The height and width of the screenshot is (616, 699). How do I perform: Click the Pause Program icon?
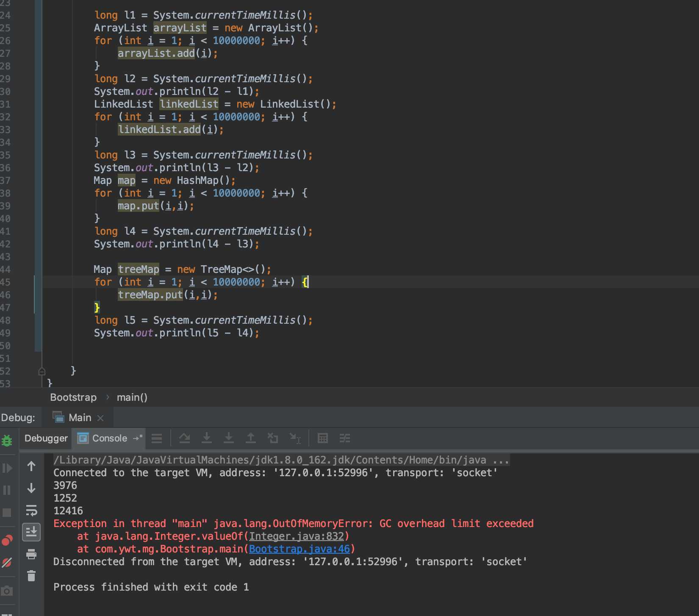[x=7, y=490]
